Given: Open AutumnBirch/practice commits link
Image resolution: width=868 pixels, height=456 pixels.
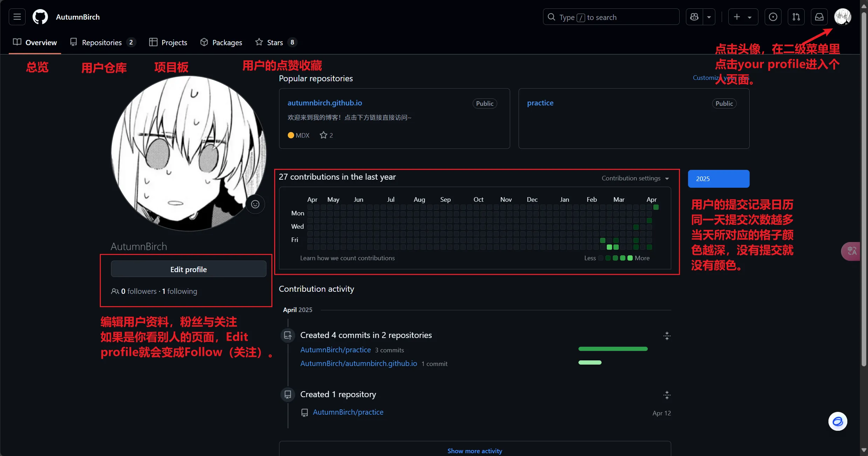Looking at the screenshot, I should click(x=335, y=350).
